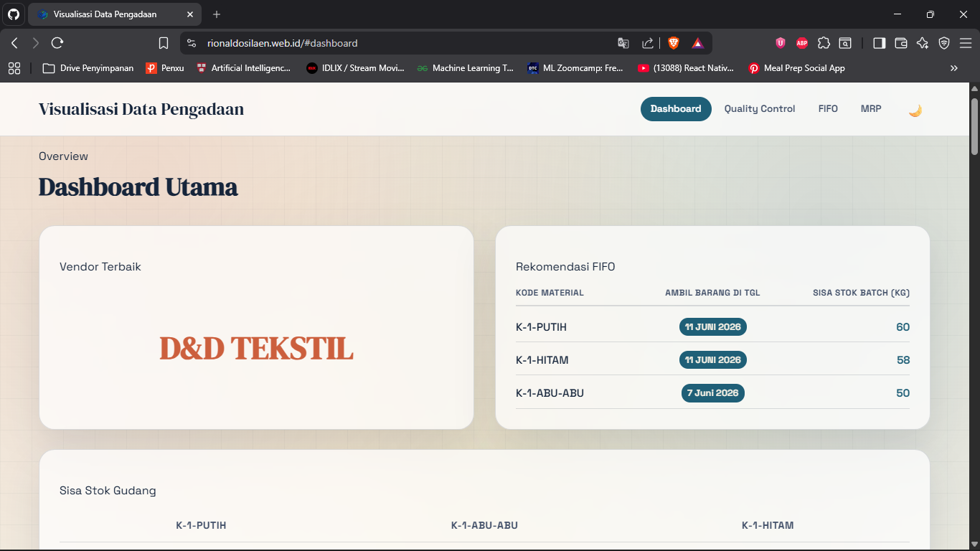Open Brave VPN shield icon
980x551 pixels.
944,43
